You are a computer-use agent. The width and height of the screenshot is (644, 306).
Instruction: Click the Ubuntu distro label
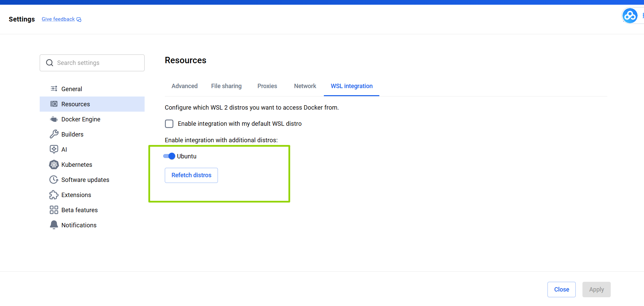pyautogui.click(x=187, y=156)
